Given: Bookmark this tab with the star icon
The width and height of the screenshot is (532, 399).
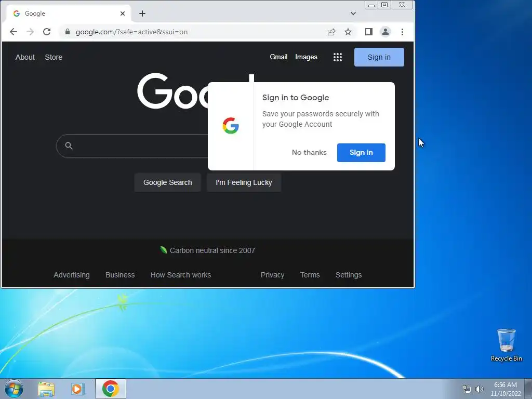Looking at the screenshot, I should click(348, 32).
